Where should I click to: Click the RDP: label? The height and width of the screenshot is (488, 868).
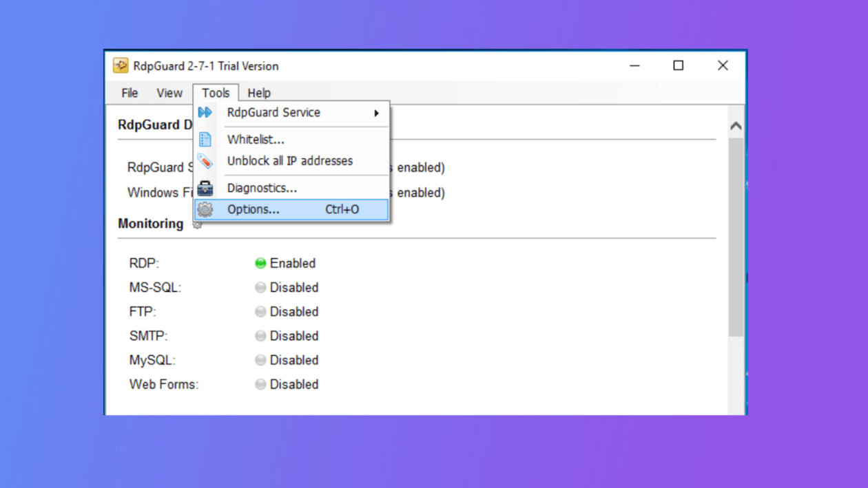pos(144,263)
